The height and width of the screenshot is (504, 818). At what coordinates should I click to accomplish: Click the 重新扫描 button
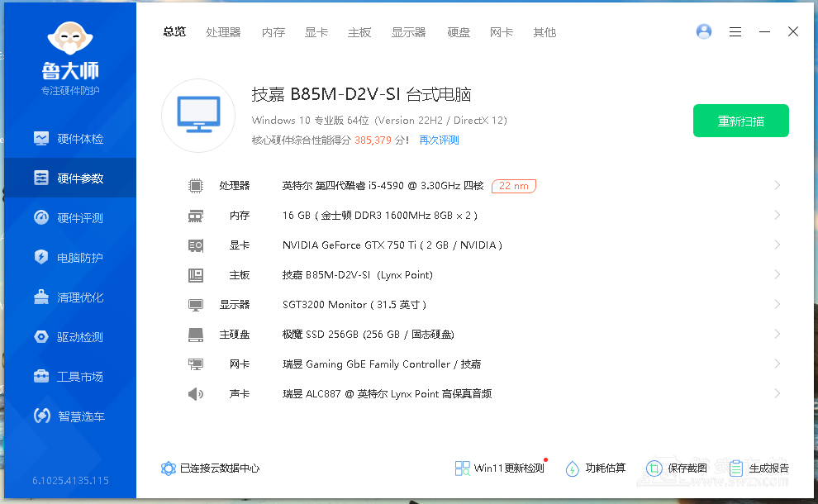point(741,121)
